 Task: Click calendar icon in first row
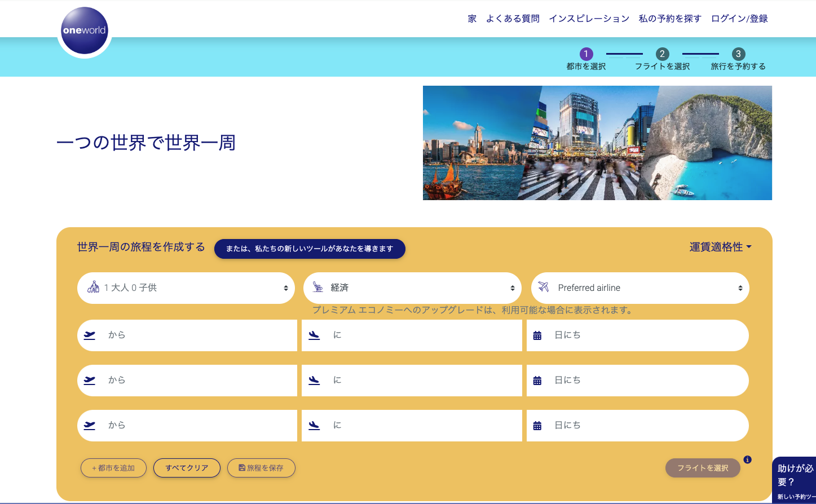coord(537,335)
